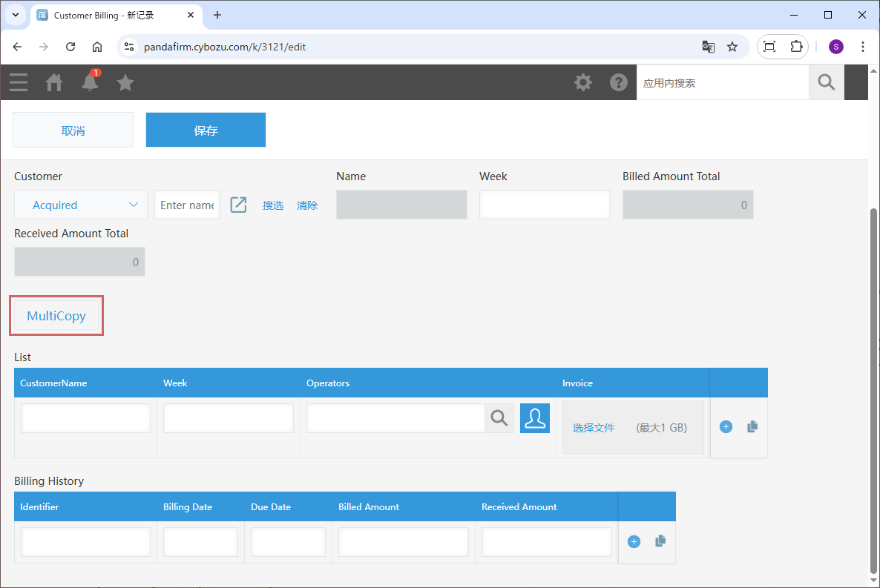This screenshot has height=588, width=880.
Task: Click the search magnifier in header
Action: [826, 82]
